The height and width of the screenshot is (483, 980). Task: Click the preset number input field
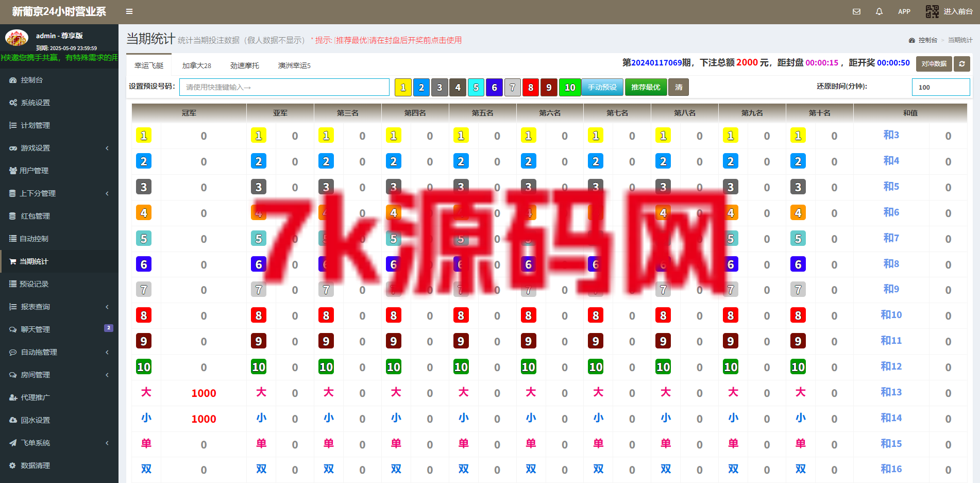[x=284, y=87]
